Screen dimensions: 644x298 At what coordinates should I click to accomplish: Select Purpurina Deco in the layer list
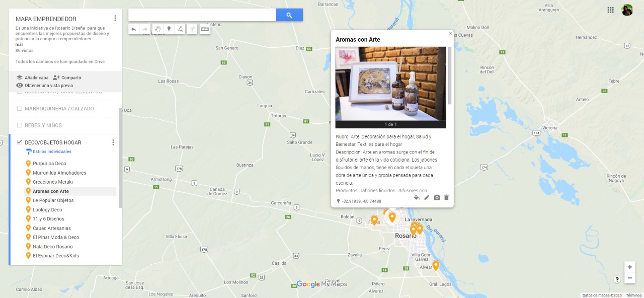[49, 164]
